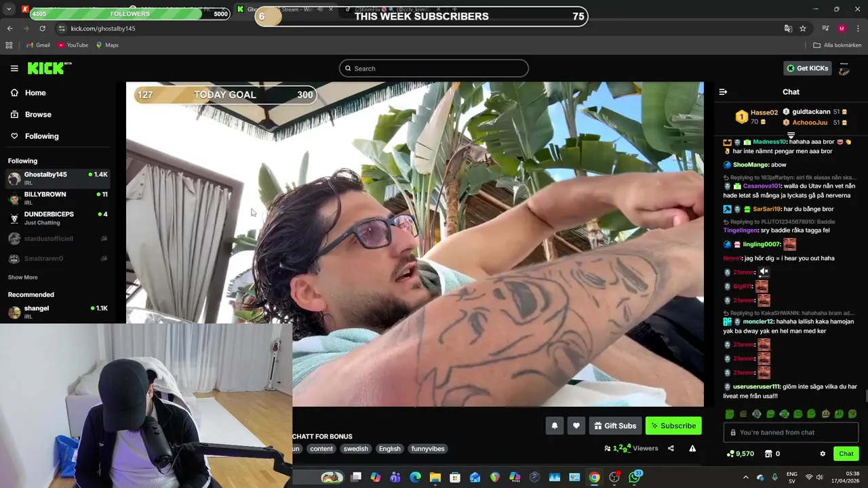The image size is (868, 488).
Task: Show hidden tray icons chevron
Action: pos(745,477)
